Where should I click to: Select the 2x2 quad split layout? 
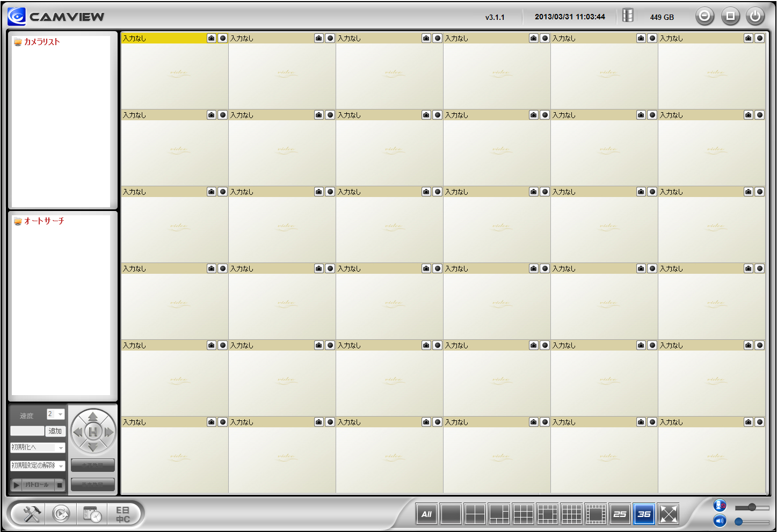coord(475,514)
